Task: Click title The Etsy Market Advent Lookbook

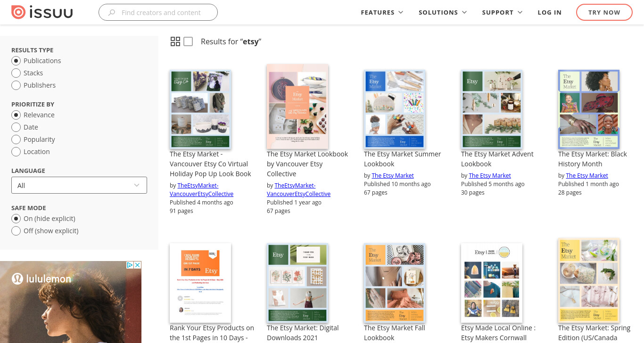Action: [497, 159]
